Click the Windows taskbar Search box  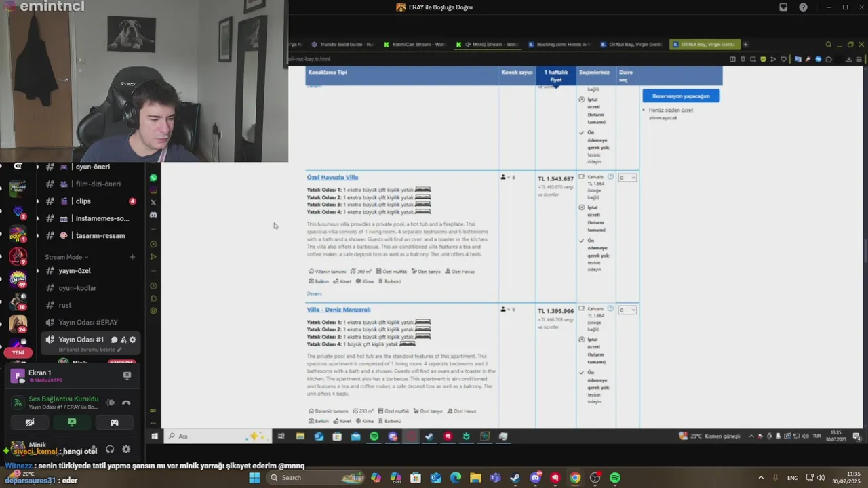(316, 478)
